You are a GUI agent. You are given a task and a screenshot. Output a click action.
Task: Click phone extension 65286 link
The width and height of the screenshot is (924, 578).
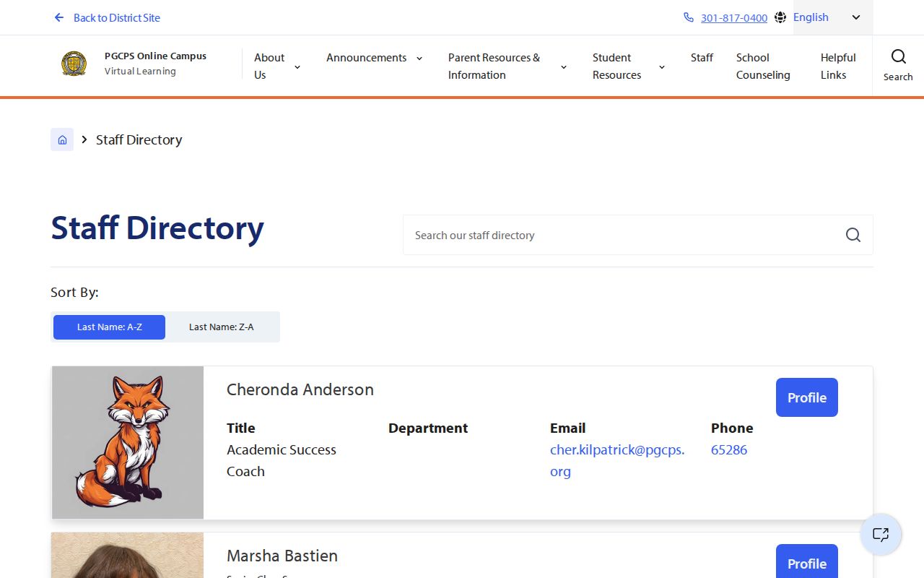point(729,449)
